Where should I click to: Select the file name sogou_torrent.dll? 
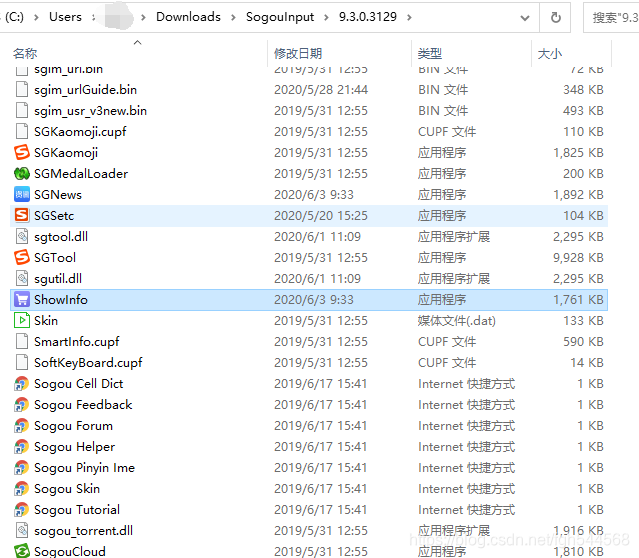[x=83, y=531]
